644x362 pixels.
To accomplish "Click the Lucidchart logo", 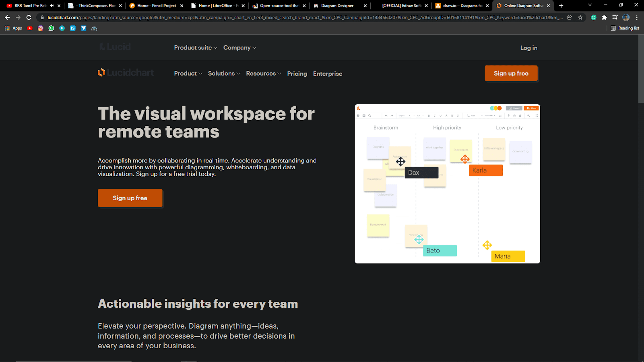I will point(126,72).
